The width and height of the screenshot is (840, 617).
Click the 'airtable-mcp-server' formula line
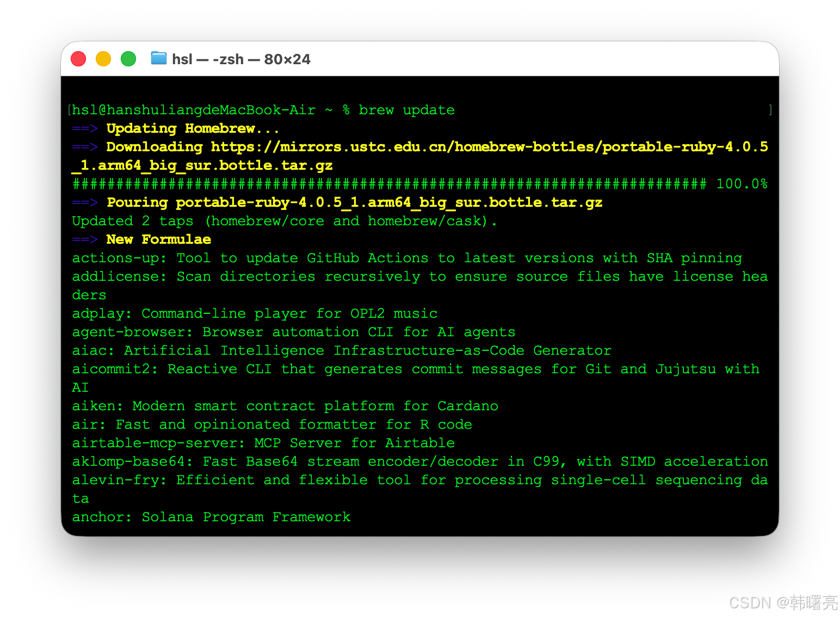[263, 443]
